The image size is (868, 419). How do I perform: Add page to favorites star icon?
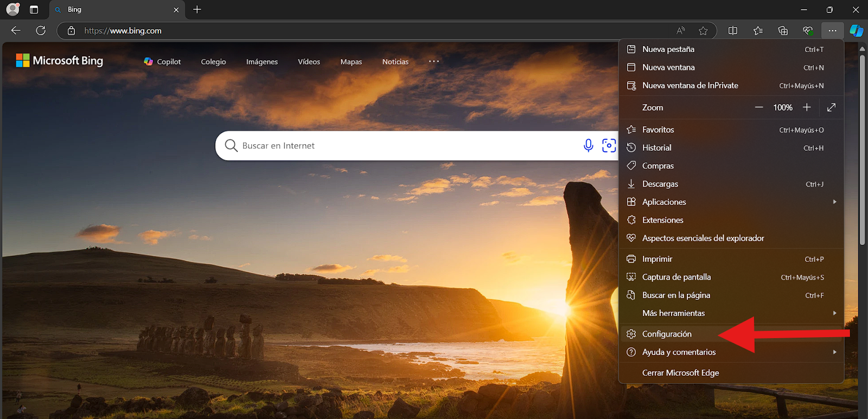pyautogui.click(x=703, y=31)
